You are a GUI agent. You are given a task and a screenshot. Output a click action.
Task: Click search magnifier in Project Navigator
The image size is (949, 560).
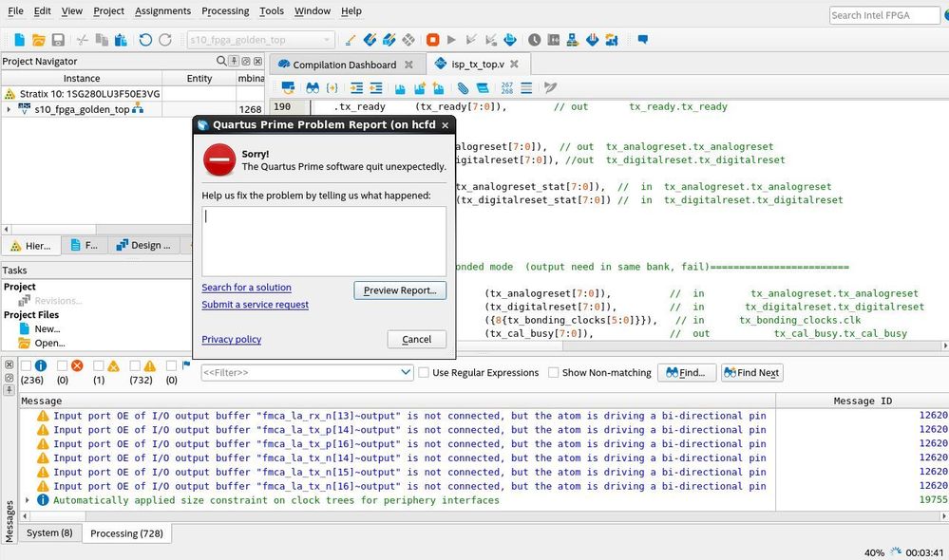(221, 62)
